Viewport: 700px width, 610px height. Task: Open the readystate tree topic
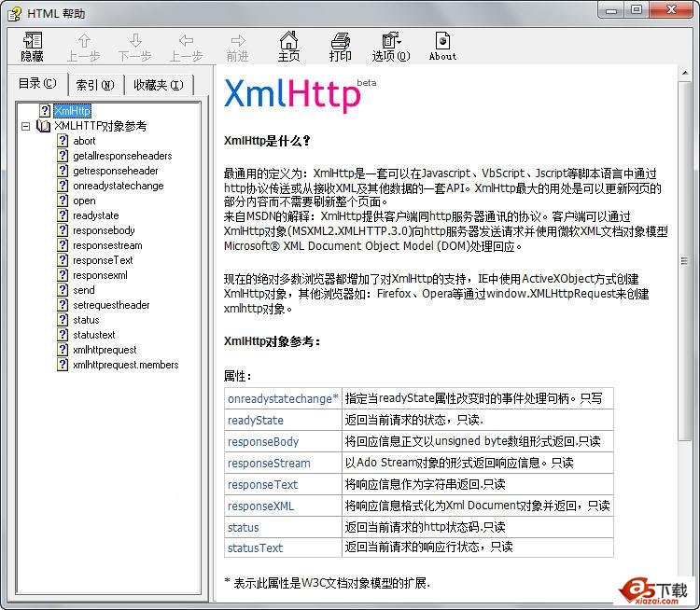(96, 215)
